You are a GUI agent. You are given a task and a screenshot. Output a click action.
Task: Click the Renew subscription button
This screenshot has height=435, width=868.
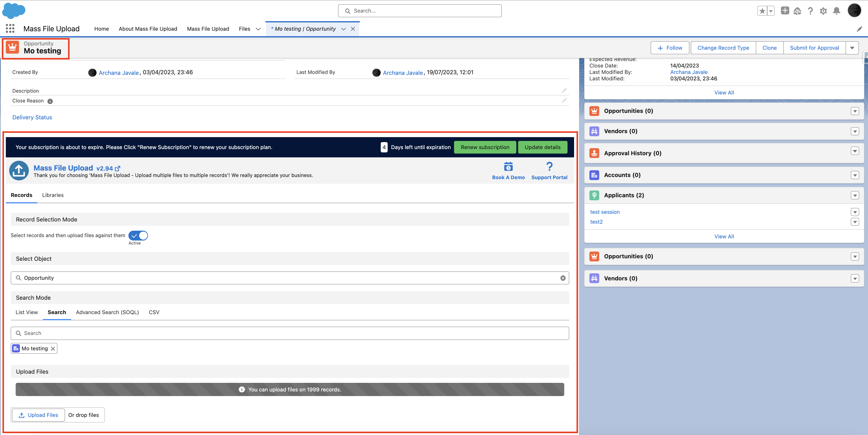click(485, 147)
